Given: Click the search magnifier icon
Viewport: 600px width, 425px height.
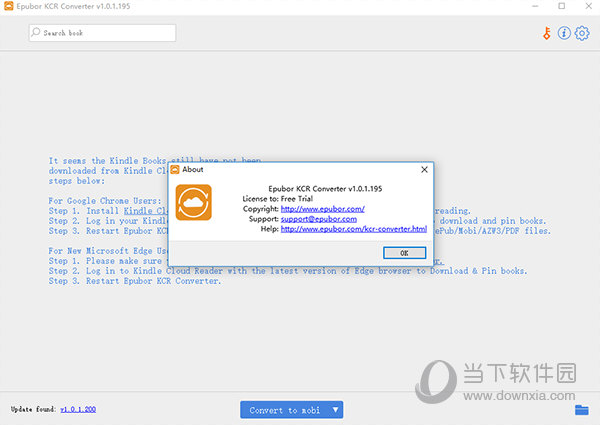Looking at the screenshot, I should tap(36, 32).
